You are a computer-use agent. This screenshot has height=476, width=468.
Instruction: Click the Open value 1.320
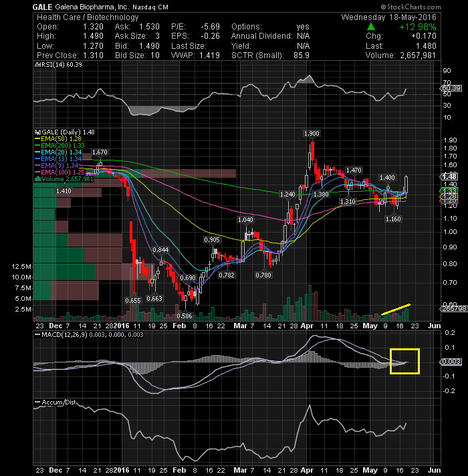(93, 27)
